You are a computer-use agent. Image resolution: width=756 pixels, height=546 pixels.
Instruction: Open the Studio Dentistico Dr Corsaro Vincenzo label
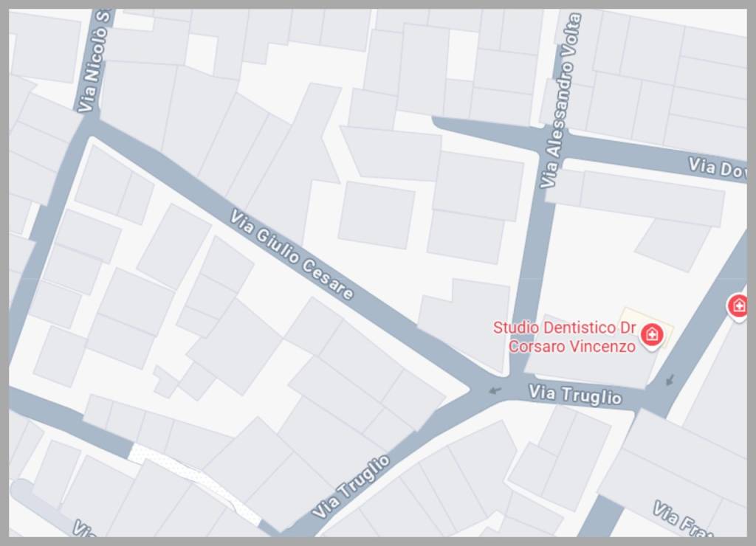coord(565,337)
